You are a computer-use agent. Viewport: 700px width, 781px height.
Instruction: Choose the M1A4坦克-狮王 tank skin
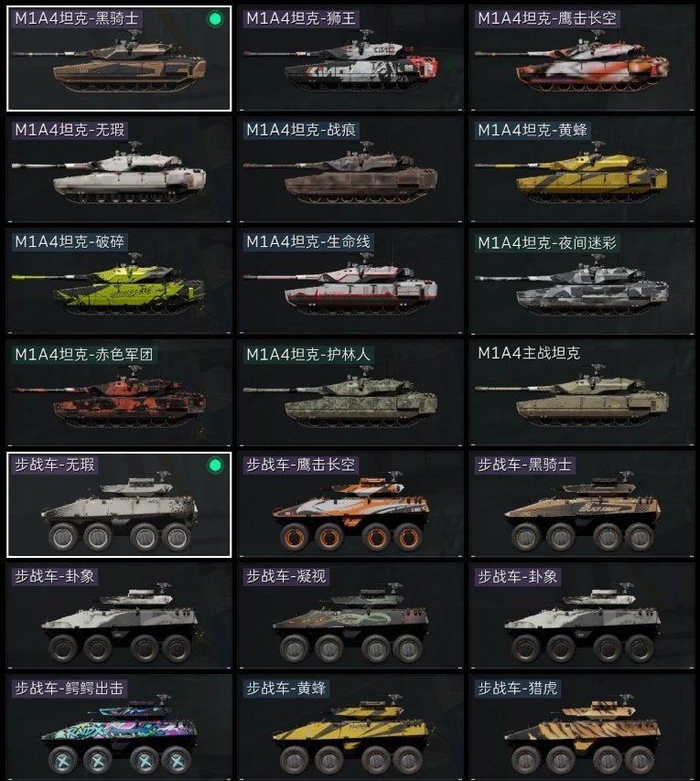click(350, 59)
